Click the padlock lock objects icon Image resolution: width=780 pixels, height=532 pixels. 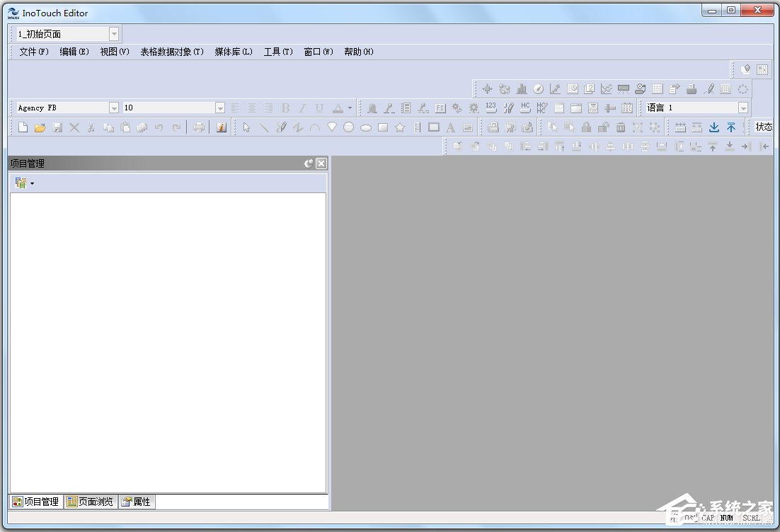(x=587, y=127)
